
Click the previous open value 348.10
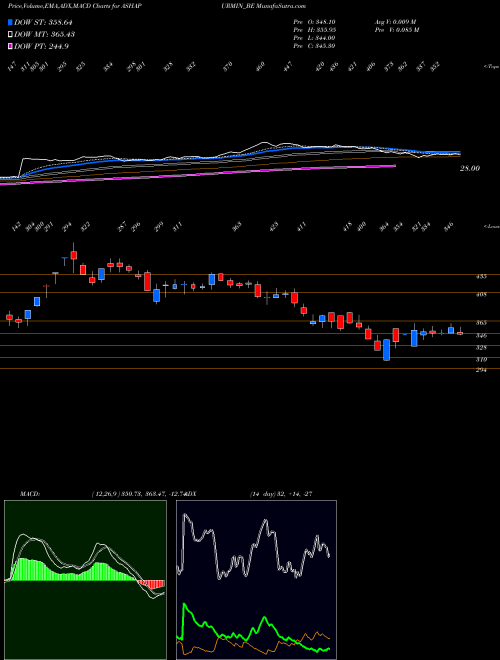click(x=323, y=21)
